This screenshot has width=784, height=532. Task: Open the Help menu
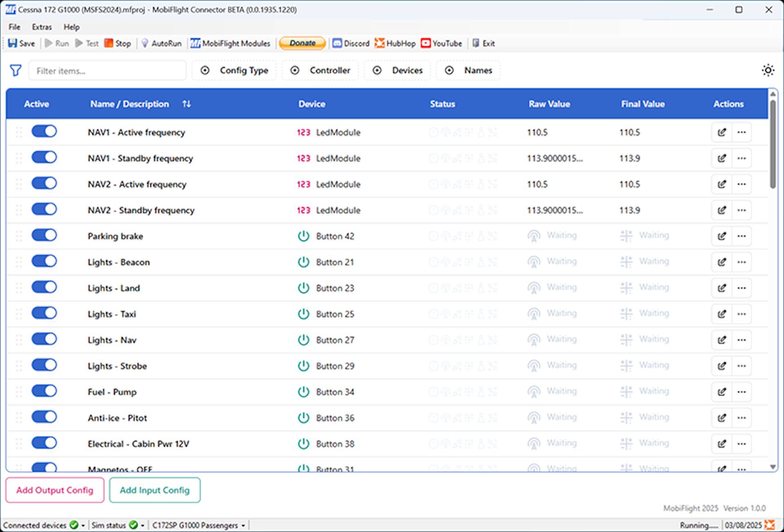71,27
